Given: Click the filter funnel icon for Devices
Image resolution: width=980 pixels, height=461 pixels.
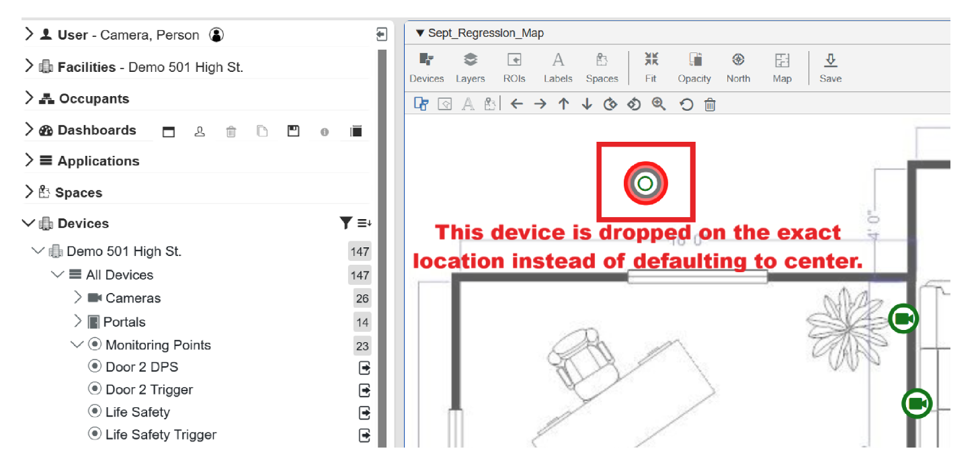Looking at the screenshot, I should [346, 223].
